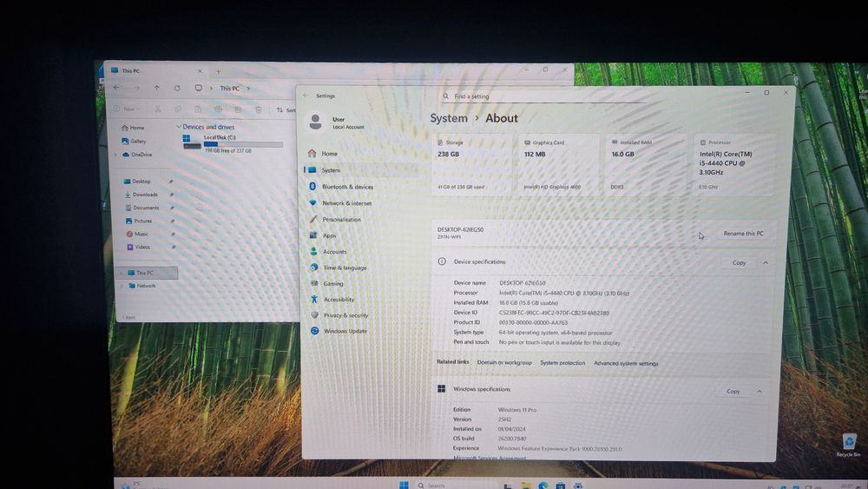Click the Cut icon in File Explorer toolbar
Viewport: 868px width, 489px height.
(x=158, y=109)
